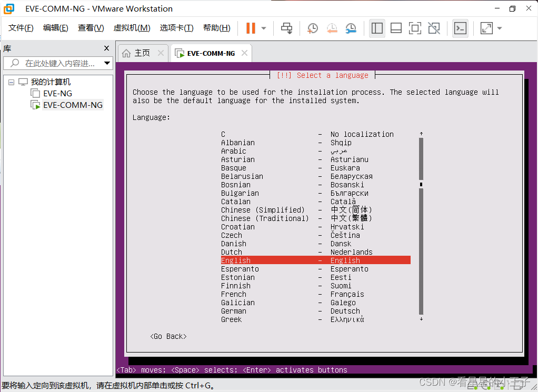Select Czech language
The width and height of the screenshot is (538, 392).
(x=316, y=235)
